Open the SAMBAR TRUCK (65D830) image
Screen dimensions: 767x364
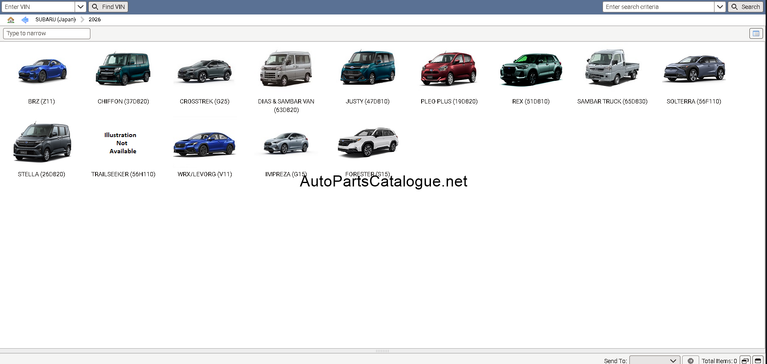pos(612,67)
